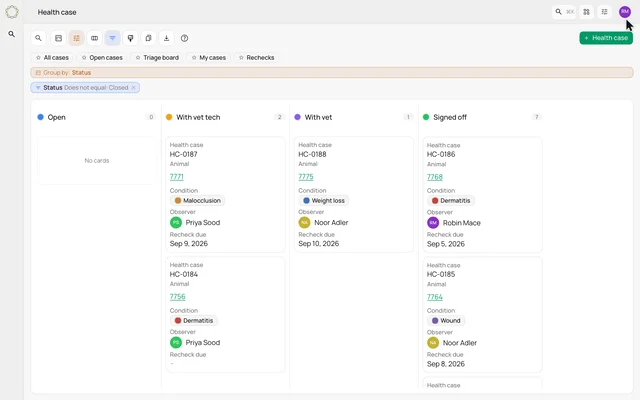Click the download export icon
Viewport: 640px width, 400px height.
166,38
